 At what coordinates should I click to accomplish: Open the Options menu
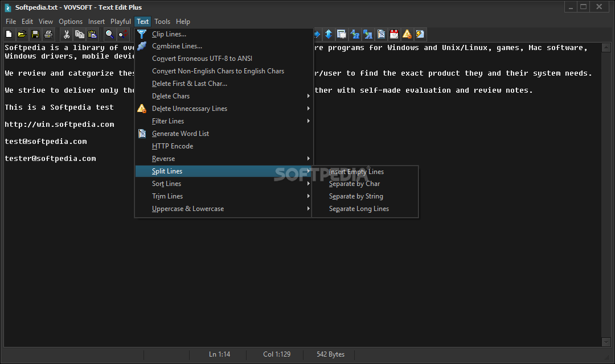71,22
